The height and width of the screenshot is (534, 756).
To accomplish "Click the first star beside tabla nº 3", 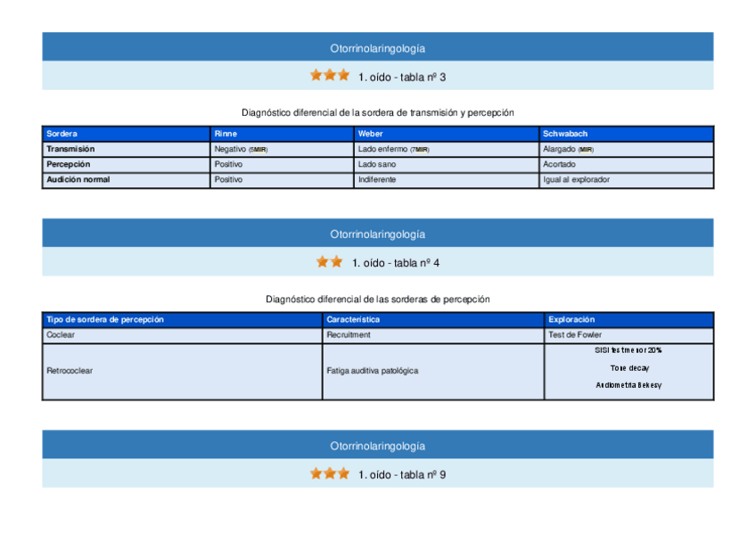I will [x=316, y=76].
